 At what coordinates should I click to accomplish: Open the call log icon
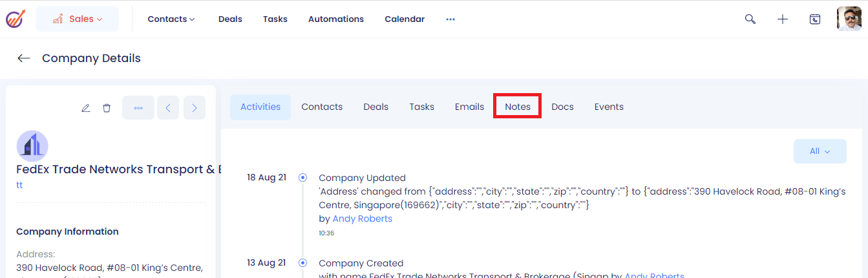point(815,19)
